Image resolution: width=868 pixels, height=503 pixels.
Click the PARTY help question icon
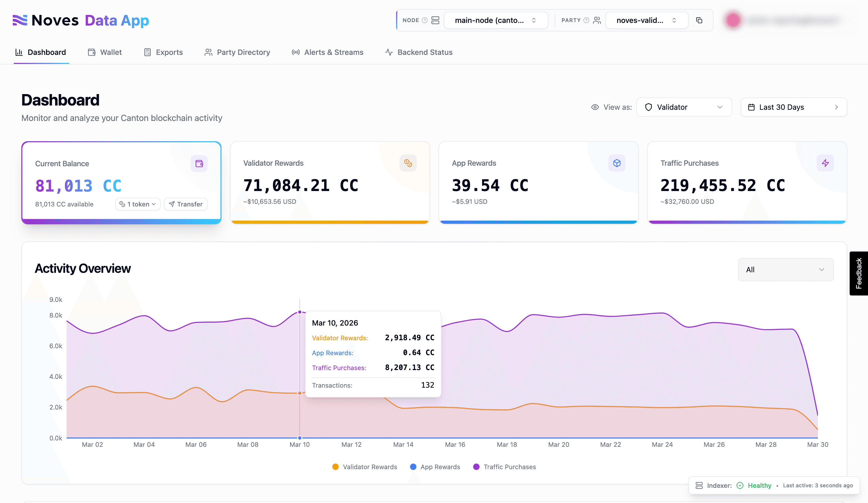586,20
